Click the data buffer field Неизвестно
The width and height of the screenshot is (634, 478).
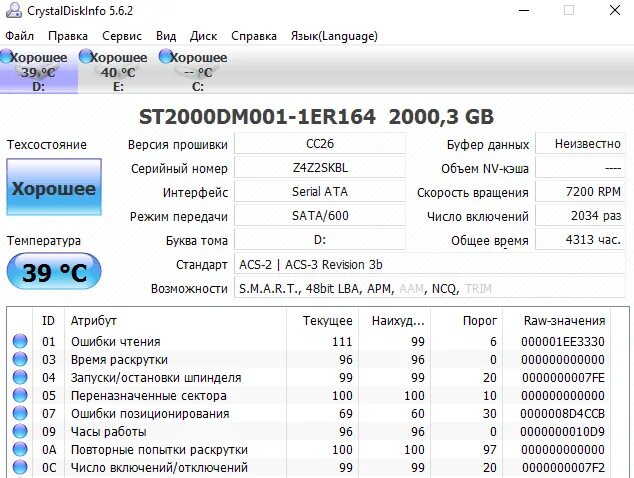point(580,144)
